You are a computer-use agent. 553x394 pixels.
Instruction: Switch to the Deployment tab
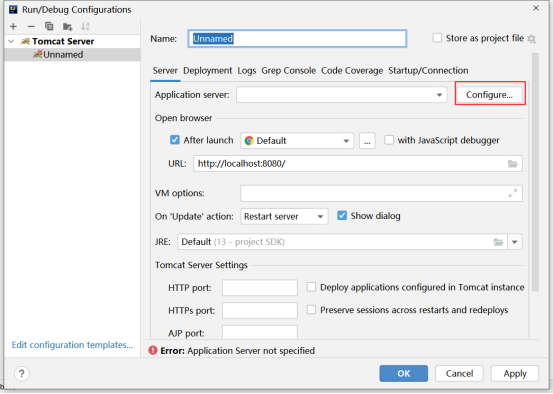click(x=207, y=71)
